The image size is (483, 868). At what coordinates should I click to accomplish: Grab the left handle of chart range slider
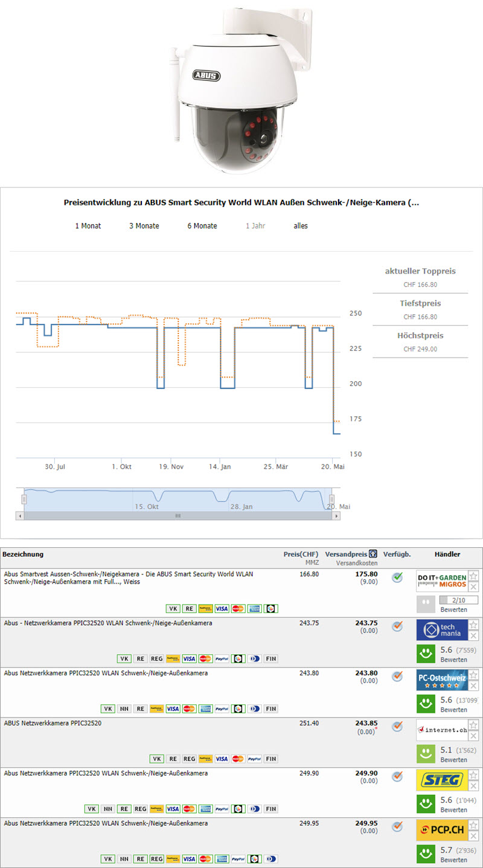(x=24, y=500)
